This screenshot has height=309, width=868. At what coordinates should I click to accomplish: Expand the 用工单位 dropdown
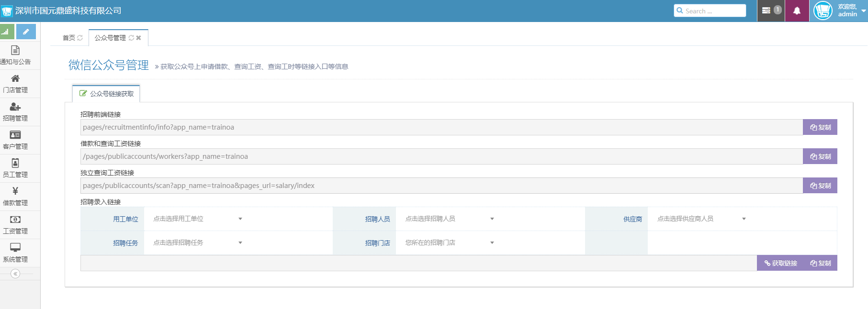click(197, 219)
